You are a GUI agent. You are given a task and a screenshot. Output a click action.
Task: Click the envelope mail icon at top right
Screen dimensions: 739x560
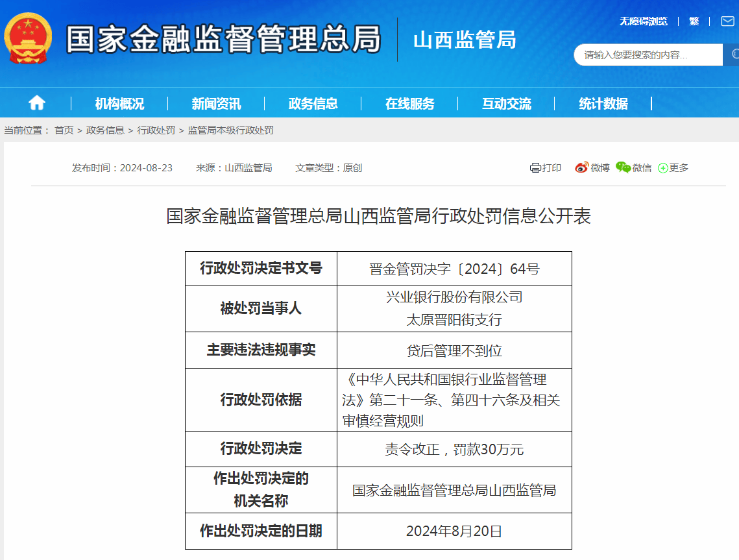[x=727, y=20]
